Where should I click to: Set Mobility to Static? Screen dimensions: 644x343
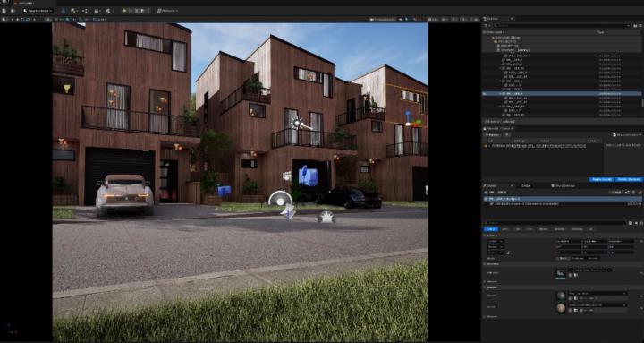coord(563,258)
